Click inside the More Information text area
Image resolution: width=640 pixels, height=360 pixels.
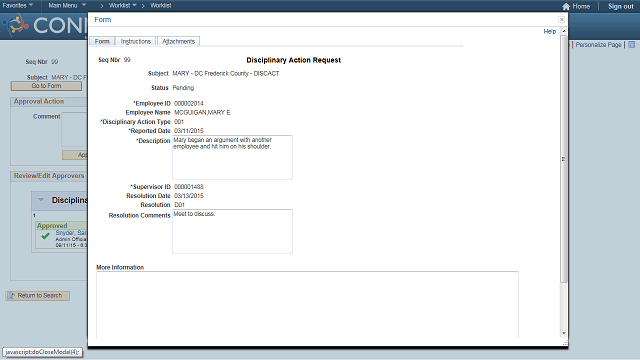click(307, 304)
